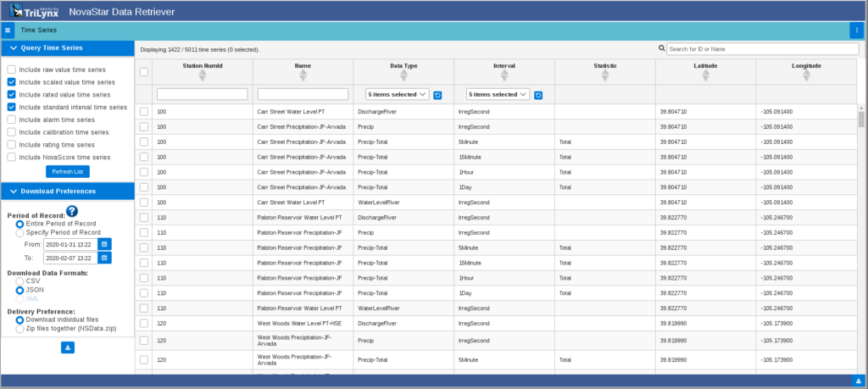Check the Carr Street Water Level PT DischargeRiver row
The height and width of the screenshot is (389, 868).
pyautogui.click(x=144, y=112)
